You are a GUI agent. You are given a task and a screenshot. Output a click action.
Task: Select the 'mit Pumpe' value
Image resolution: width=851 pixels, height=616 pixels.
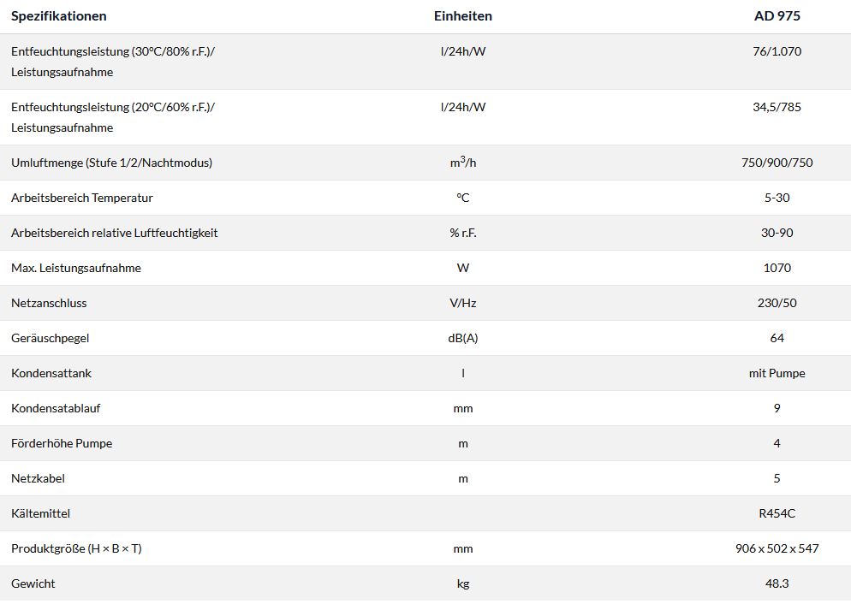[x=777, y=373]
